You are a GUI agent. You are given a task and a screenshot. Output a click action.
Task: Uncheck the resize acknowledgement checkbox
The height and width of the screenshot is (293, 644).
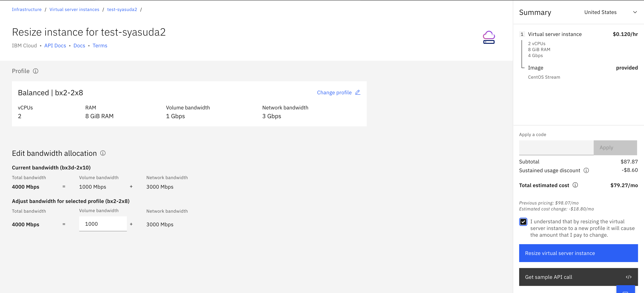click(x=523, y=222)
